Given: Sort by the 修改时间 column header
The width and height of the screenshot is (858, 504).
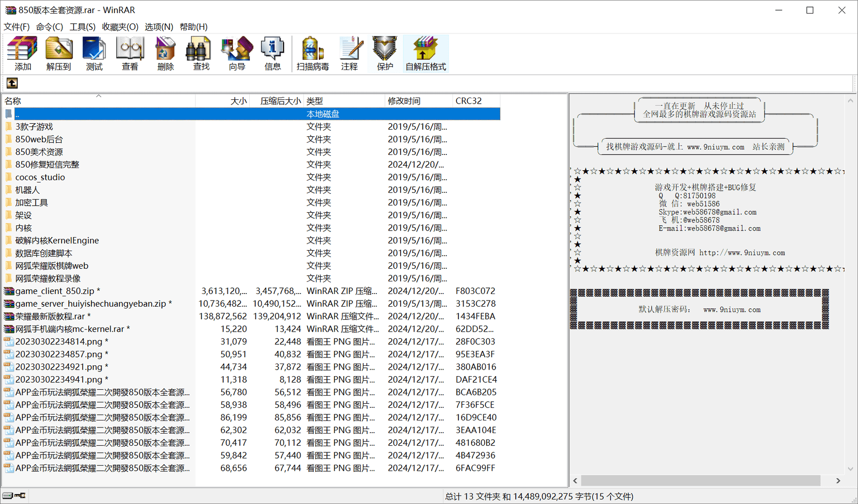Looking at the screenshot, I should point(419,101).
